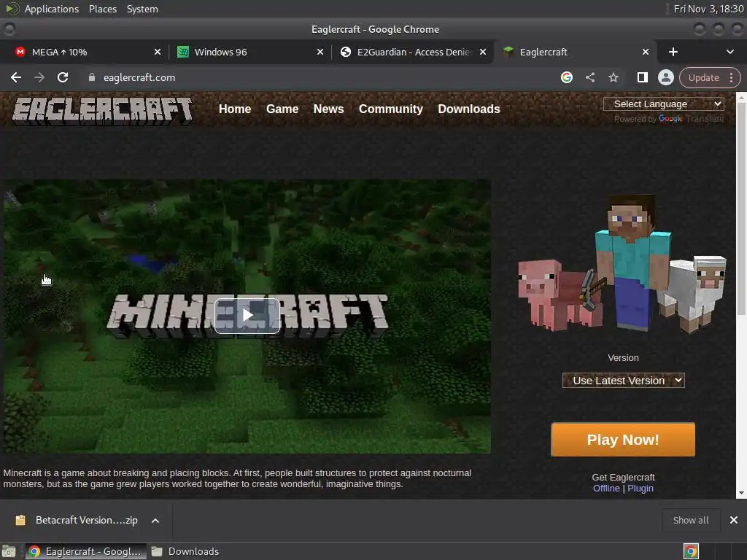Open the News nav item

tap(328, 109)
